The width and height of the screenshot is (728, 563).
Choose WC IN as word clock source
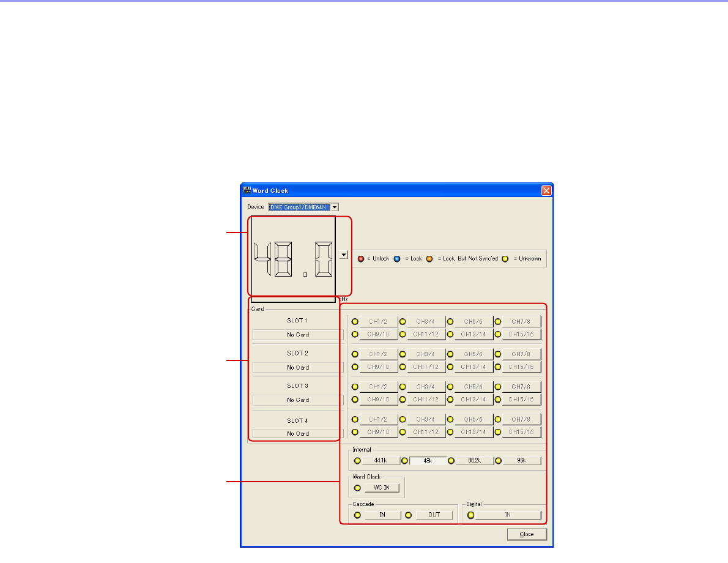click(x=382, y=488)
